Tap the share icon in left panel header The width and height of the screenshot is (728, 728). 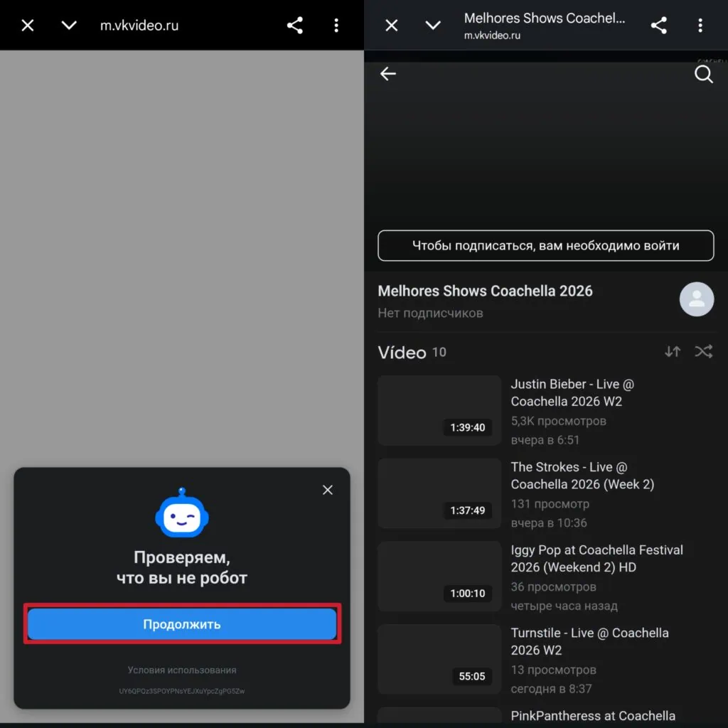click(295, 25)
